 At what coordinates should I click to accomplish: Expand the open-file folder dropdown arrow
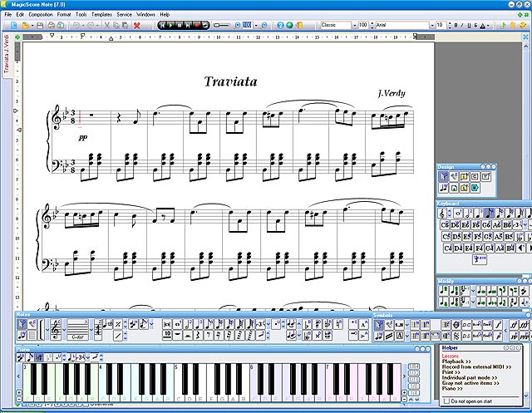pyautogui.click(x=32, y=26)
